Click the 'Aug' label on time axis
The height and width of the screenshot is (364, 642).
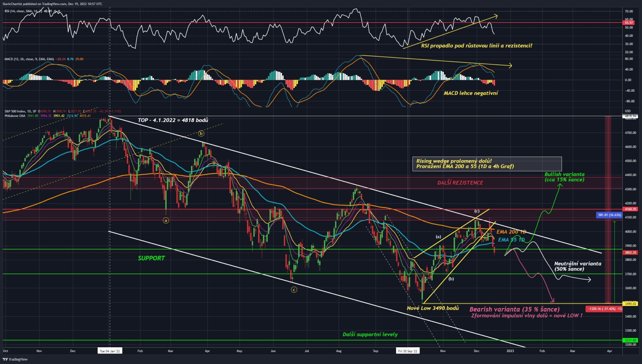[x=339, y=351]
